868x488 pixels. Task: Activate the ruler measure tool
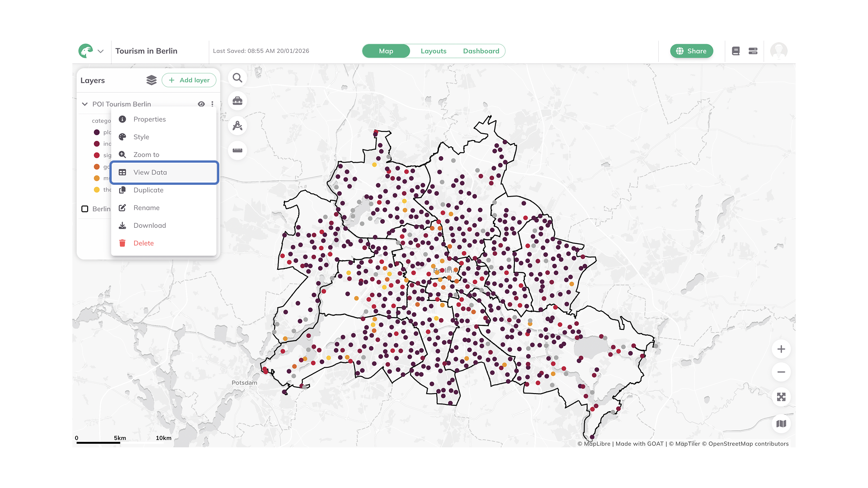coord(237,150)
